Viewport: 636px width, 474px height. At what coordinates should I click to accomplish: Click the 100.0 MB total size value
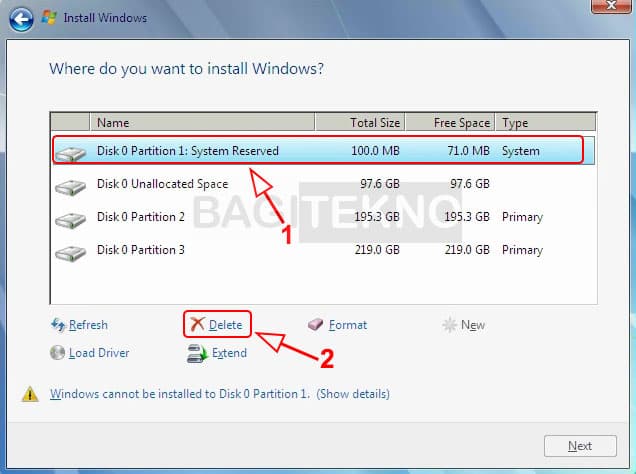[375, 151]
